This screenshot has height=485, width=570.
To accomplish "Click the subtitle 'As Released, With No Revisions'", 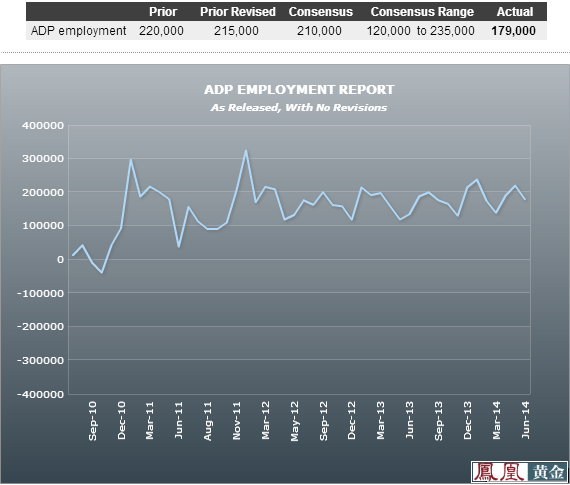I will coord(298,108).
